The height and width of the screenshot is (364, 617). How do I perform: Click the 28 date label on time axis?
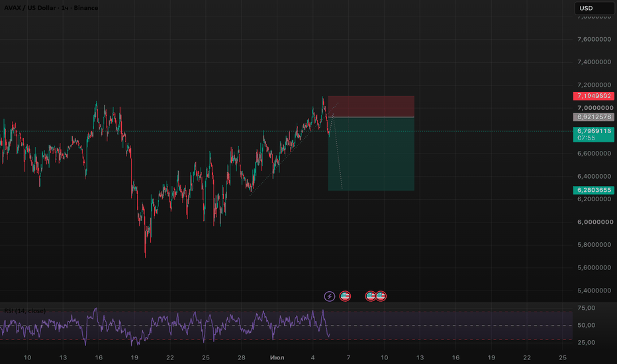(x=242, y=357)
